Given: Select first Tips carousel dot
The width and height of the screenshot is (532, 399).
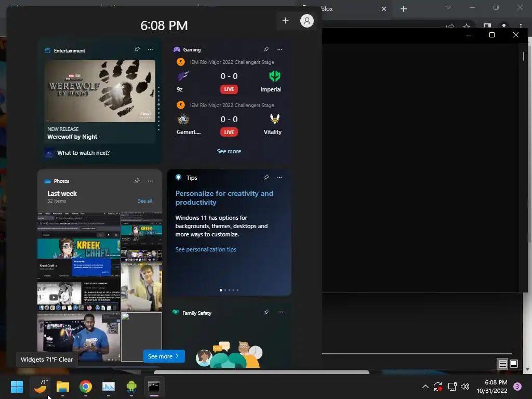Looking at the screenshot, I should (x=221, y=290).
